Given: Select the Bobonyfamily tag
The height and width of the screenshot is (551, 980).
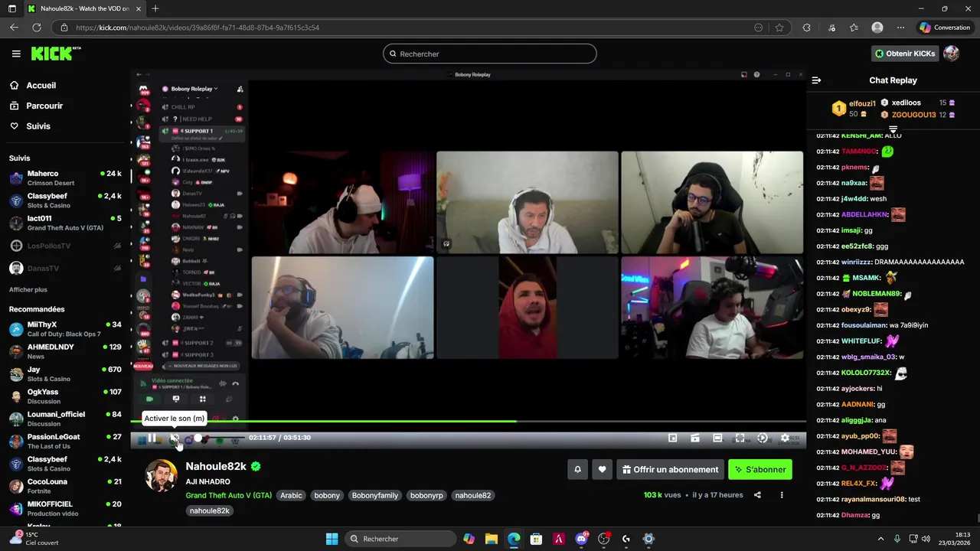Looking at the screenshot, I should point(375,495).
